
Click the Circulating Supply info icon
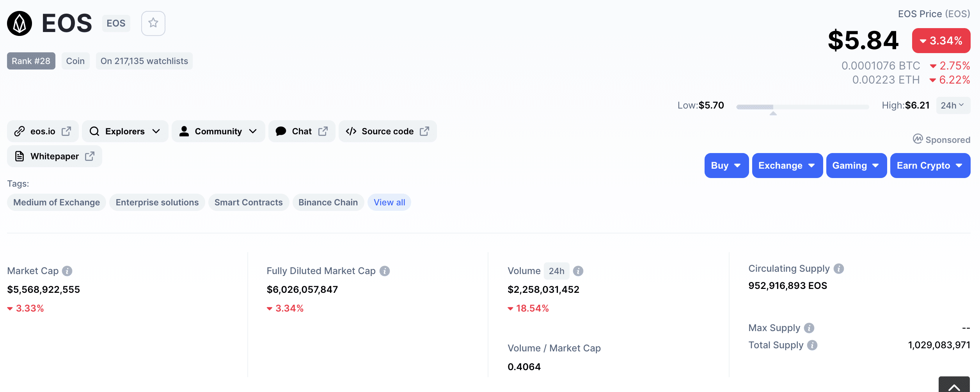pos(839,269)
